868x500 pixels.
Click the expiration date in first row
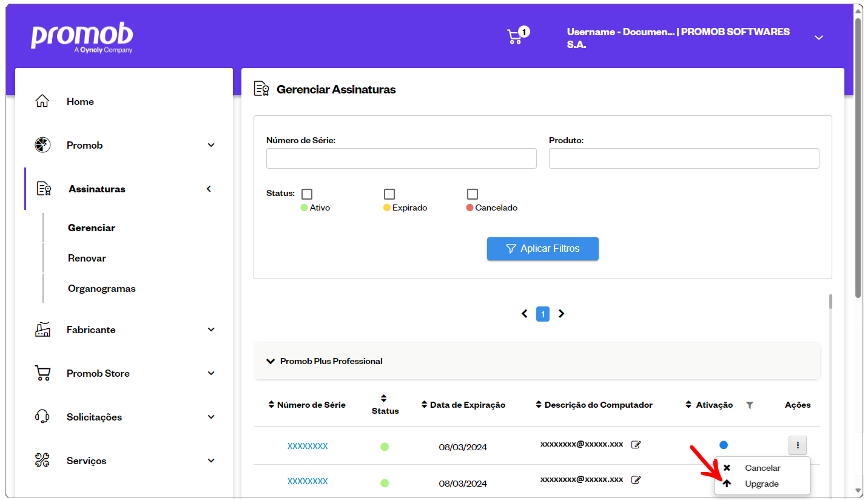tap(463, 447)
